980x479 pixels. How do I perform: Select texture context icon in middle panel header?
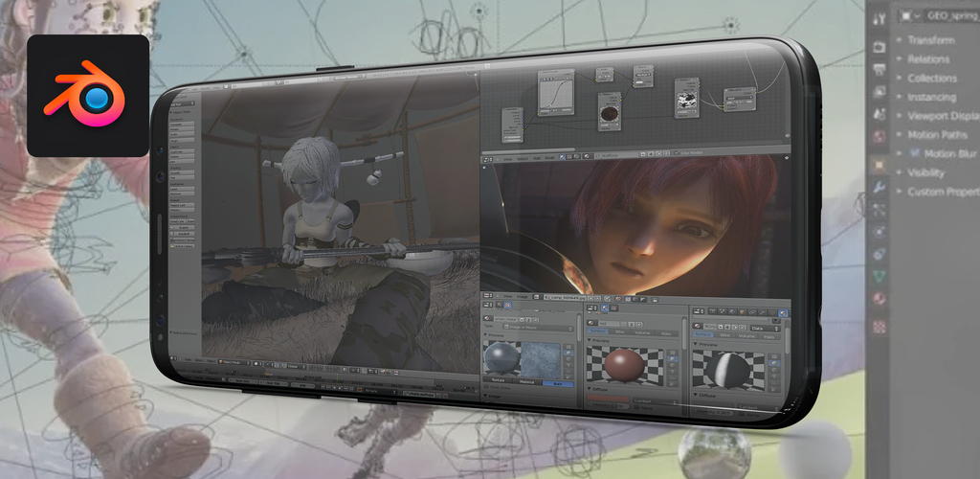pos(613,308)
